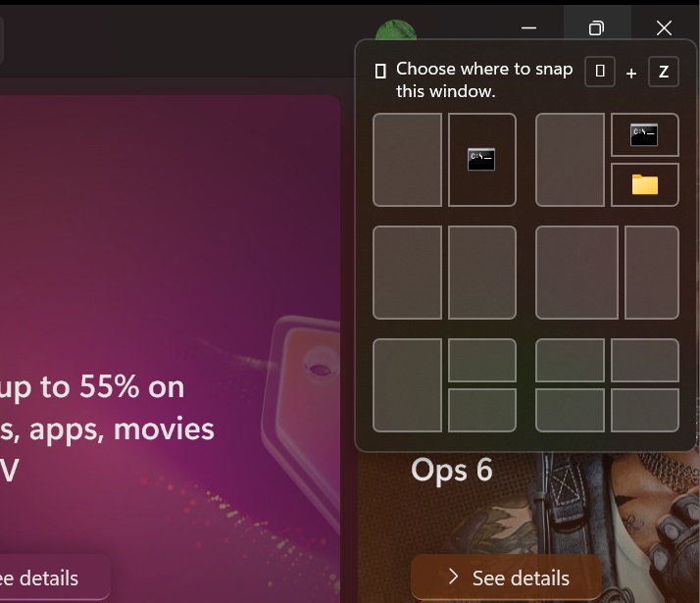This screenshot has height=603, width=700.
Task: Click the Windows key icon in the shortcut hint
Action: coord(600,71)
